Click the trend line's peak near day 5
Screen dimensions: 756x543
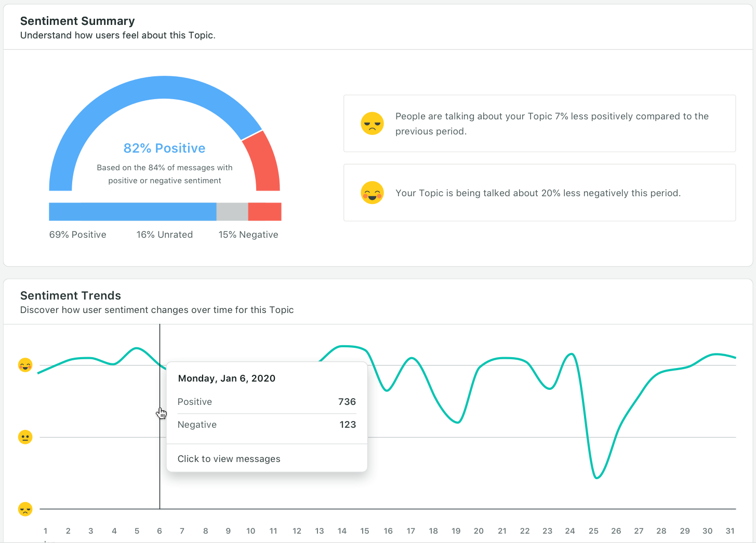[137, 348]
